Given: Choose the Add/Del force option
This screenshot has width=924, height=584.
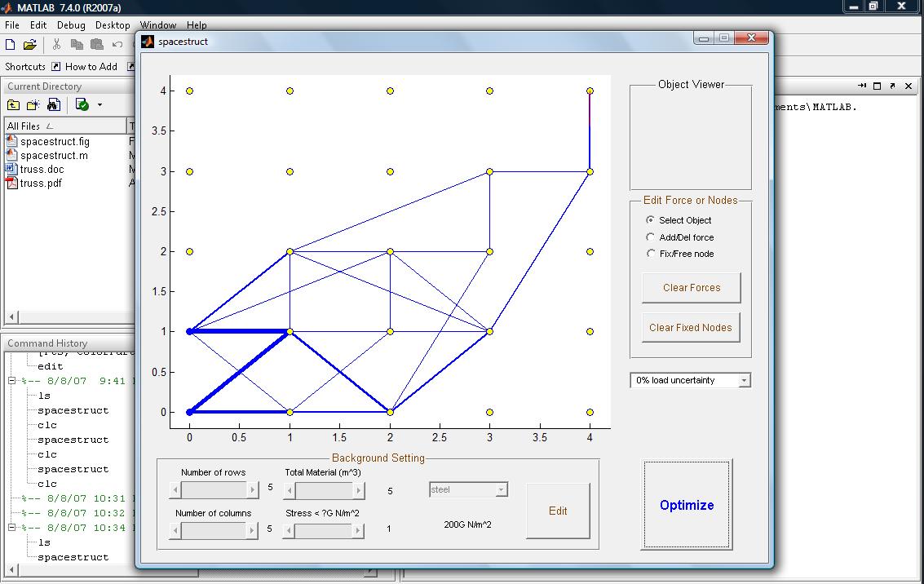Looking at the screenshot, I should coord(650,237).
